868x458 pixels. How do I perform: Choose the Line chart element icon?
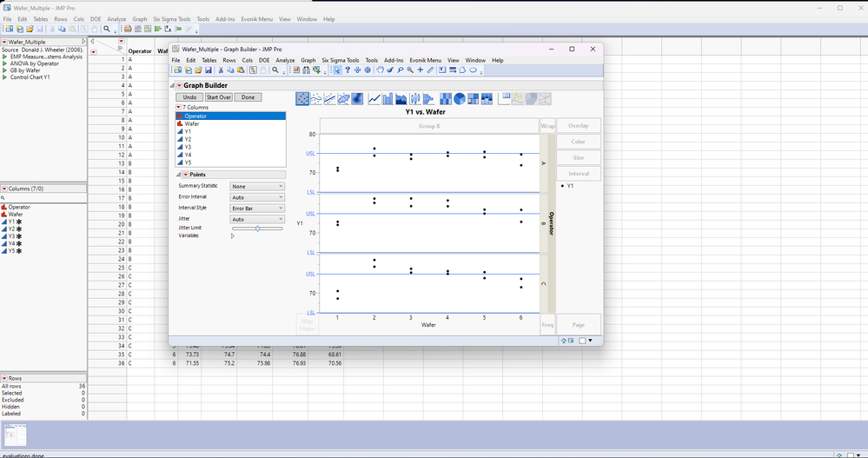(374, 99)
